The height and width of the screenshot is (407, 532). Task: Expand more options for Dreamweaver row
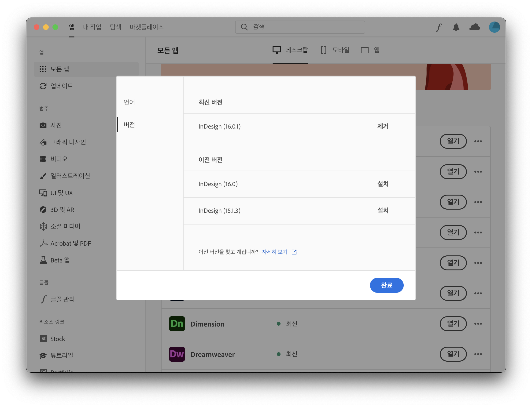tap(478, 354)
